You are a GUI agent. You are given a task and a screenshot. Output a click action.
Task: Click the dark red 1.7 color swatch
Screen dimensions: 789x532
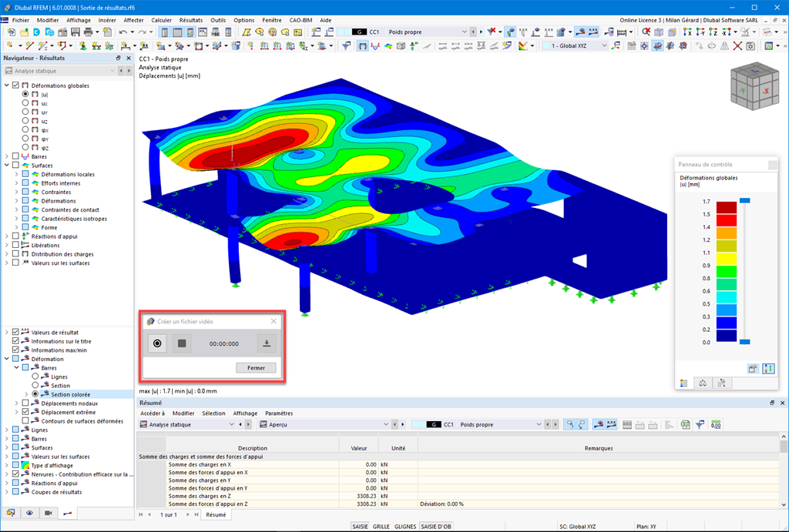[x=726, y=207]
